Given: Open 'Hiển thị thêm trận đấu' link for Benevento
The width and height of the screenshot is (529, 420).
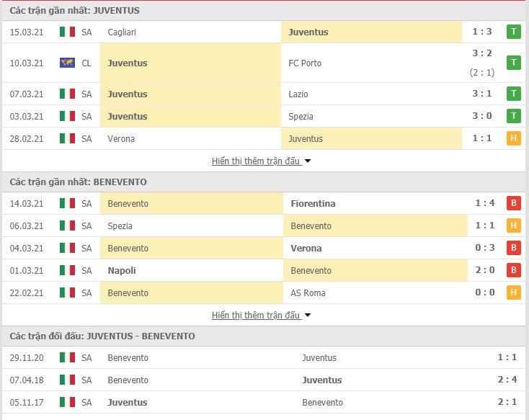Looking at the screenshot, I should tap(256, 315).
